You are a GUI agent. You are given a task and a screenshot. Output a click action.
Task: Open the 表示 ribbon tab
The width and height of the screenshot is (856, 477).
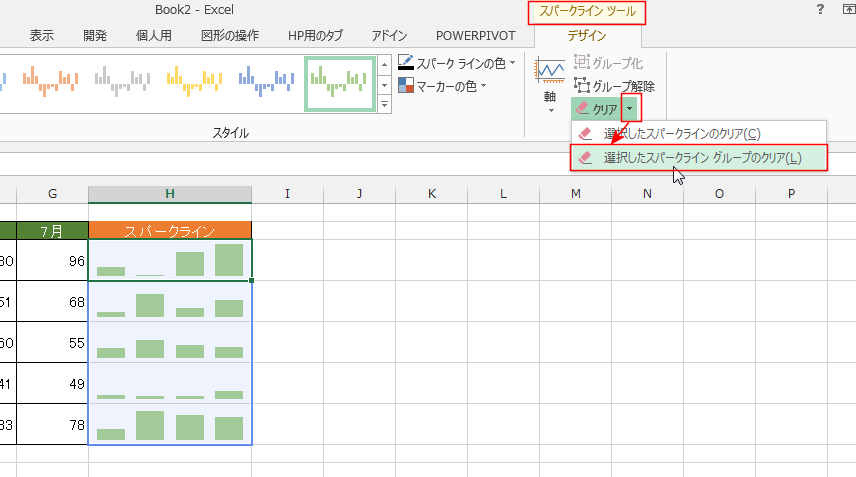tap(41, 35)
